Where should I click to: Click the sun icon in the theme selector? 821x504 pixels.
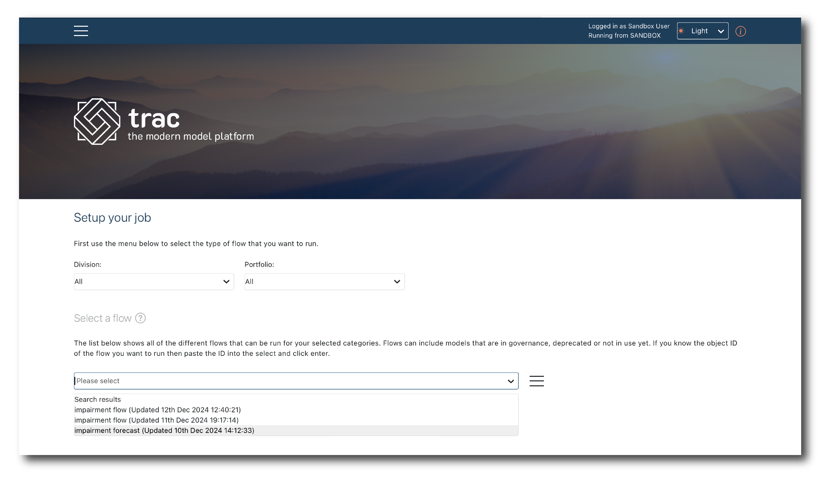[681, 31]
